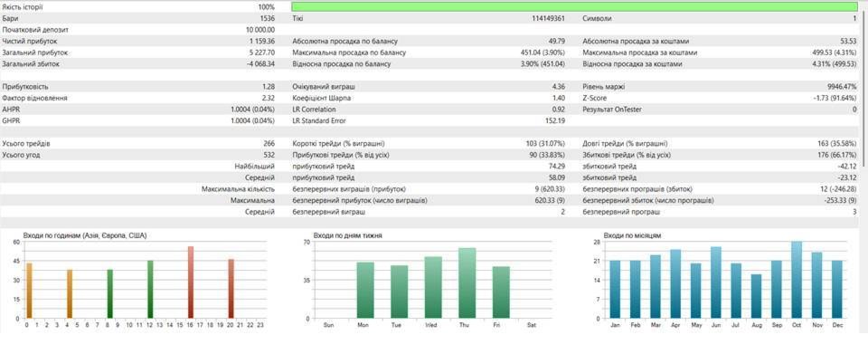The image size is (868, 354).
Task: Click the average loss trade value -23.12
Action: pyautogui.click(x=847, y=177)
